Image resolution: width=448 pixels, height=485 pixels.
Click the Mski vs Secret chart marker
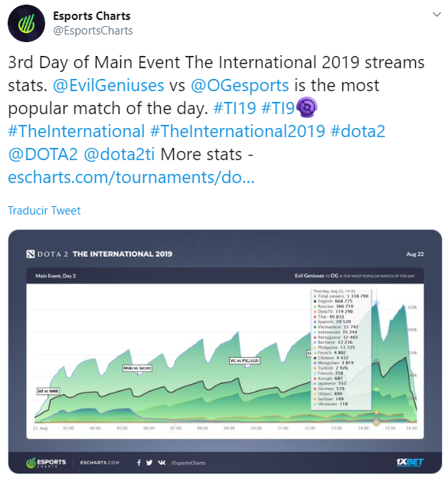(137, 368)
